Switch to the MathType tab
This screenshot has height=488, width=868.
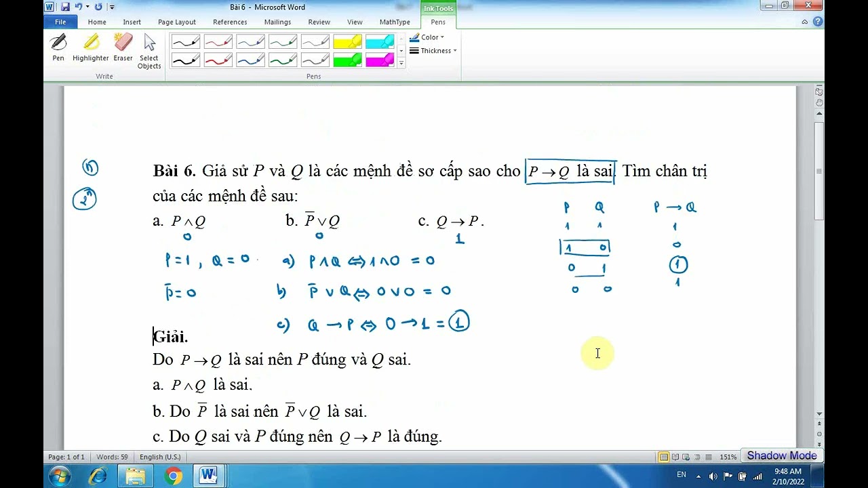point(395,22)
